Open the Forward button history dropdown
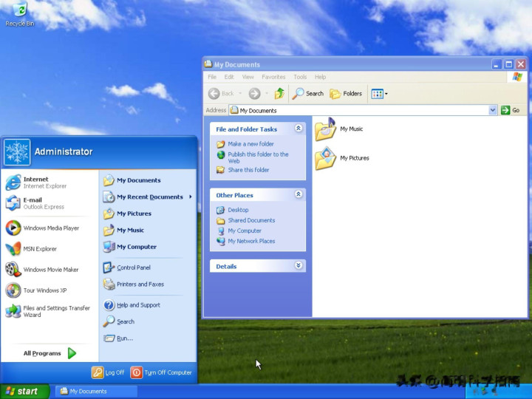 [x=267, y=93]
